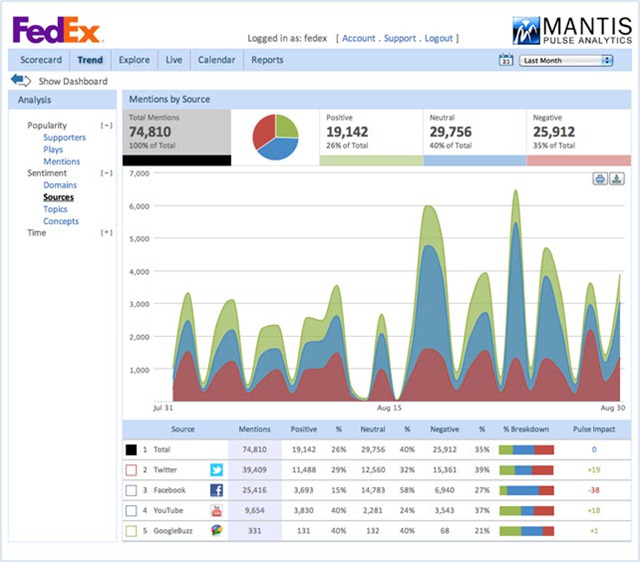Select the Positive 19,142 summary box

pyautogui.click(x=371, y=137)
